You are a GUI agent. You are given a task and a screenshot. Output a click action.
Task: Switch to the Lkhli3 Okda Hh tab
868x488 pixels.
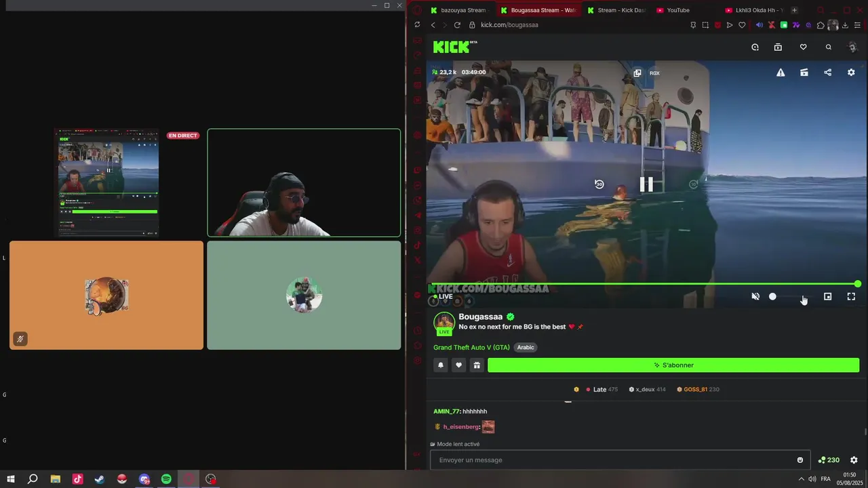click(x=753, y=10)
